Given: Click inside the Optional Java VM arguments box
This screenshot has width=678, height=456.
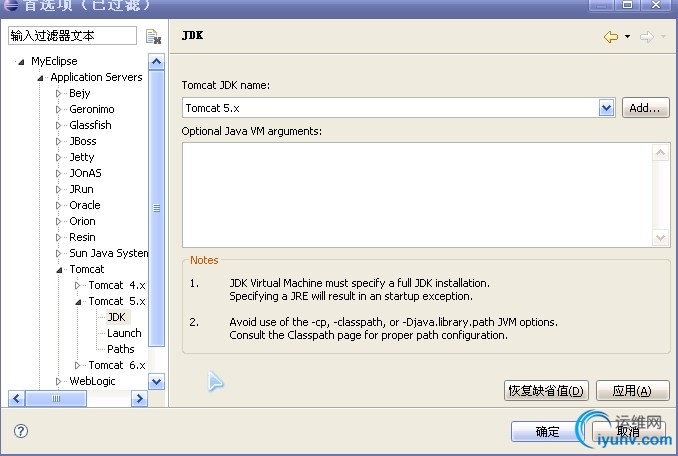Looking at the screenshot, I should 417,195.
